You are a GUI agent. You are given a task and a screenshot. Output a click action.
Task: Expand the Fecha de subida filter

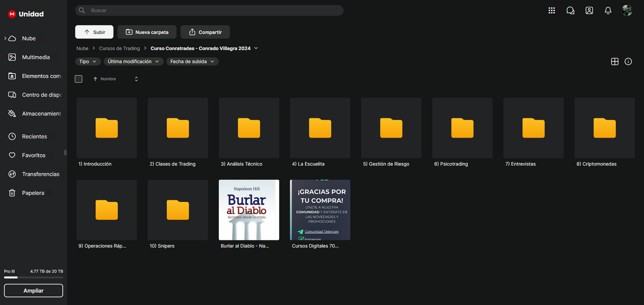(192, 62)
